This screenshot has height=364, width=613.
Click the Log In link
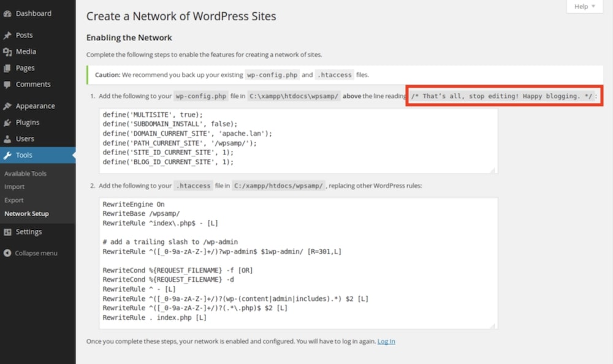click(386, 341)
